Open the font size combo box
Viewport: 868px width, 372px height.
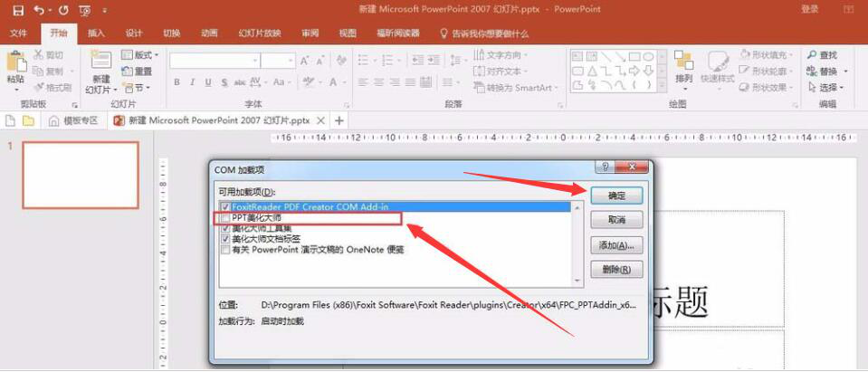[x=279, y=61]
